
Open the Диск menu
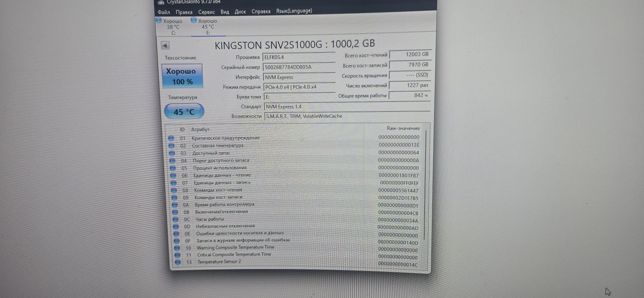tap(240, 12)
